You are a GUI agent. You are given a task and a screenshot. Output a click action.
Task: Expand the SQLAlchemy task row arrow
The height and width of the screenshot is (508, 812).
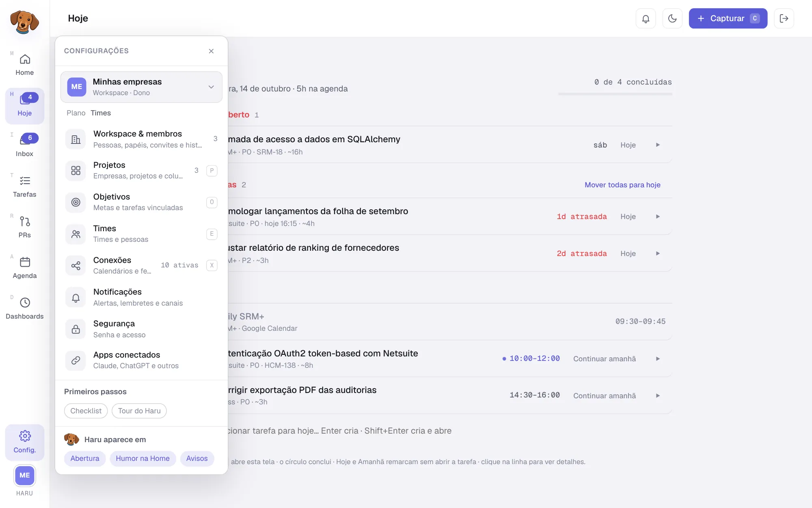(658, 145)
